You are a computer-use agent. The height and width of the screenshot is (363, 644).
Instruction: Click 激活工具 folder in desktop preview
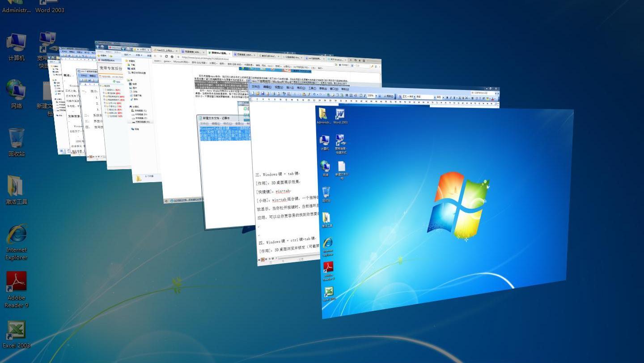point(327,220)
